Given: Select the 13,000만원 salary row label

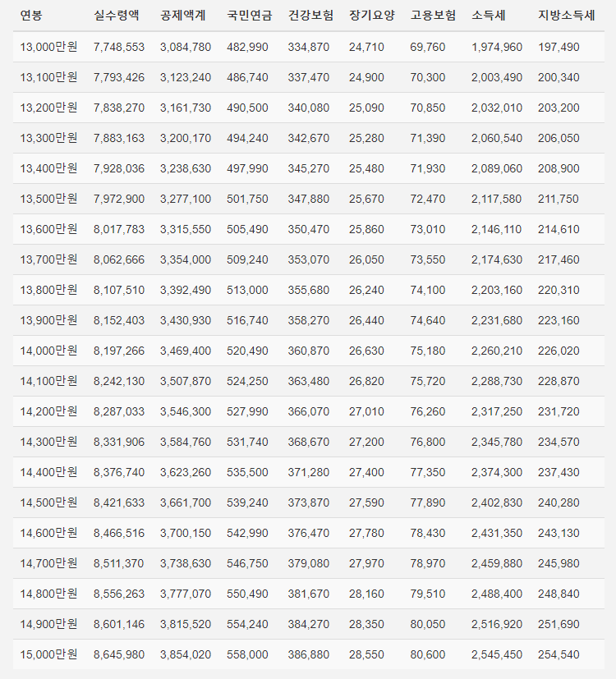Looking at the screenshot, I should click(48, 47).
